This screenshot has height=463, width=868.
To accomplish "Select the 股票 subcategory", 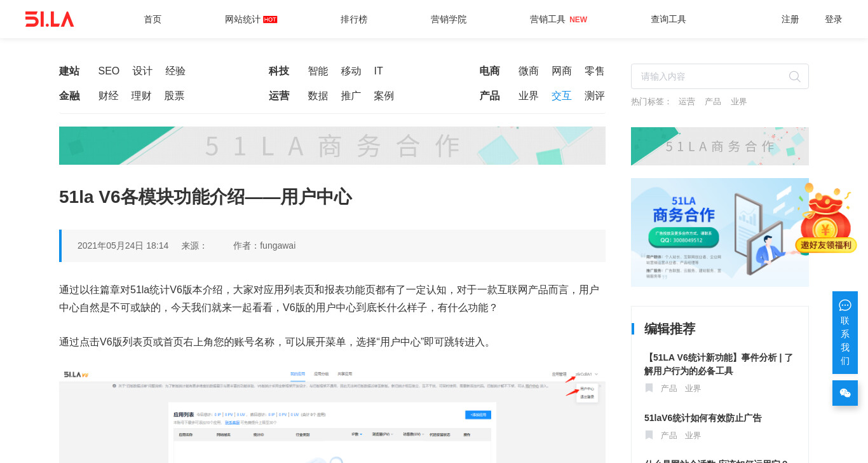I will pyautogui.click(x=174, y=96).
